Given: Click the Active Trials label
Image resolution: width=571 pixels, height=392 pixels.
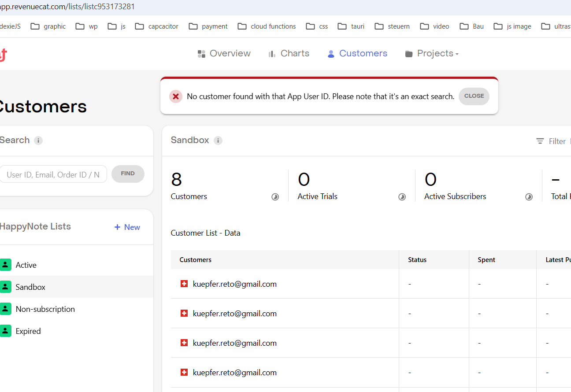Looking at the screenshot, I should (x=317, y=196).
